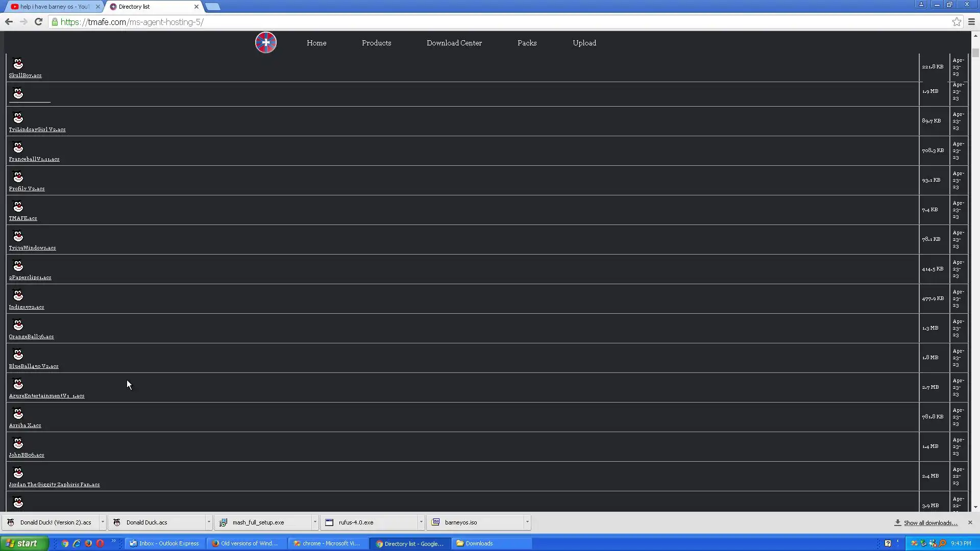Expand Donald Duck.acs download menu

(x=208, y=522)
